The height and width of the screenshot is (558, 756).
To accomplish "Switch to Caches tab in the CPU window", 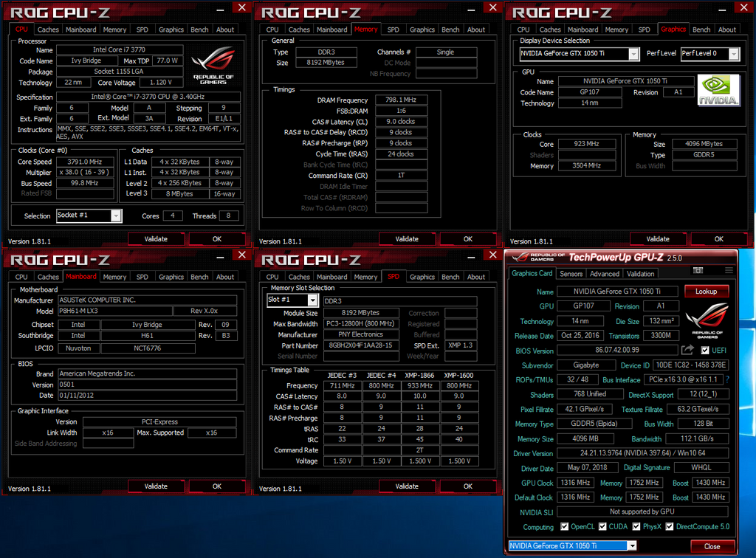I will coord(48,30).
